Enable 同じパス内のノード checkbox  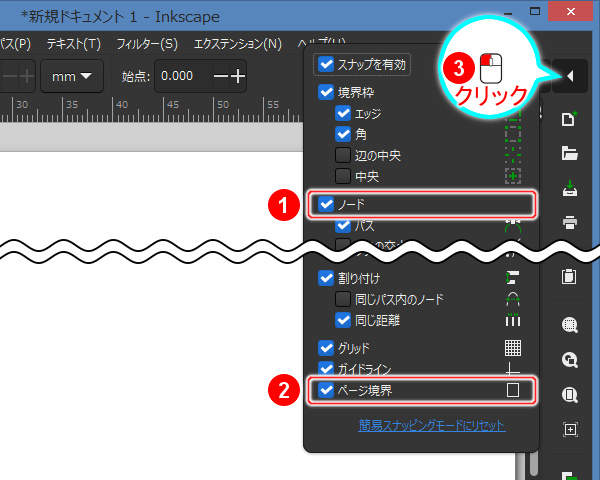point(343,299)
